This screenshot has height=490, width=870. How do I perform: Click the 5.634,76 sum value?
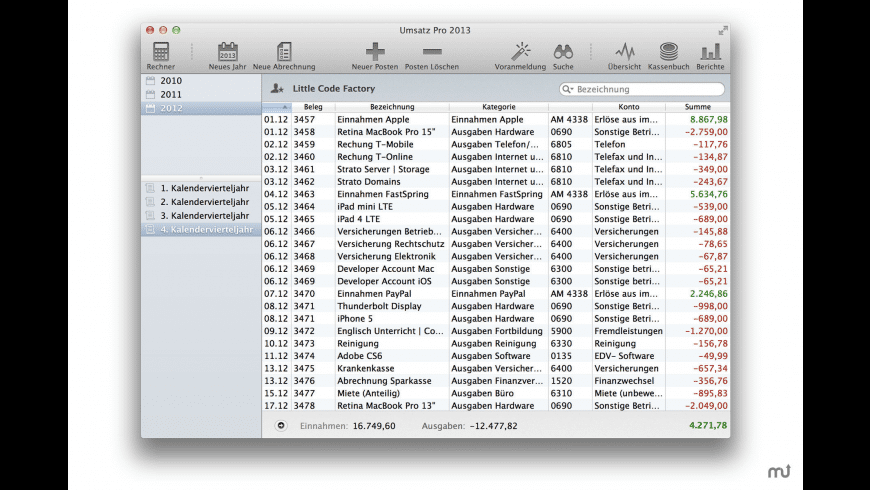pos(709,194)
